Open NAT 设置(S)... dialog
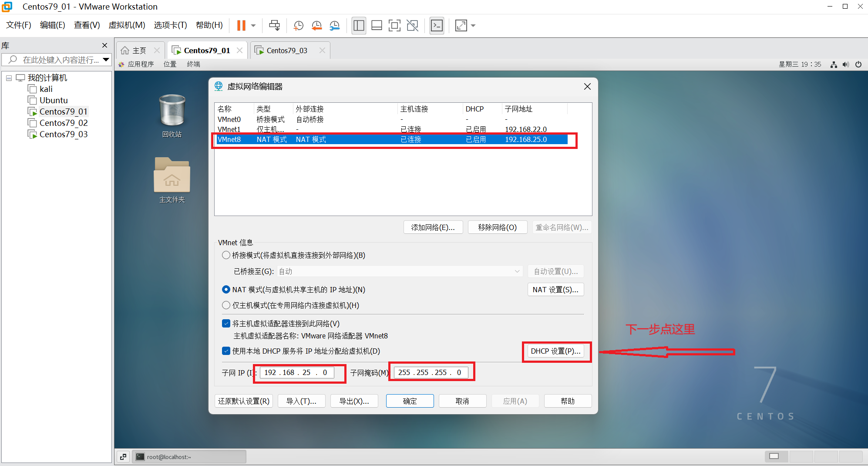 pyautogui.click(x=555, y=290)
